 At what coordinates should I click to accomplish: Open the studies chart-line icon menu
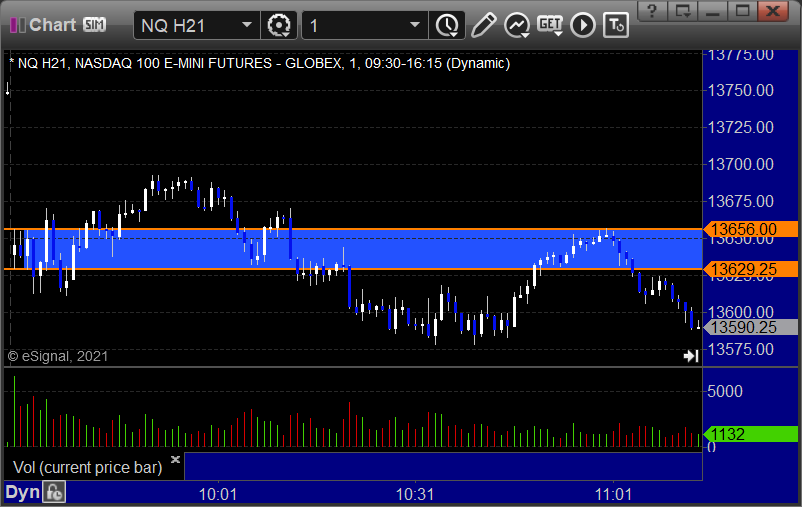point(517,25)
